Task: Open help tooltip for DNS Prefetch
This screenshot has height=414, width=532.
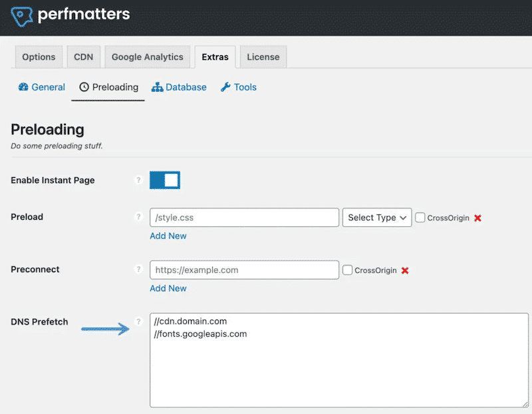Action: click(x=138, y=322)
